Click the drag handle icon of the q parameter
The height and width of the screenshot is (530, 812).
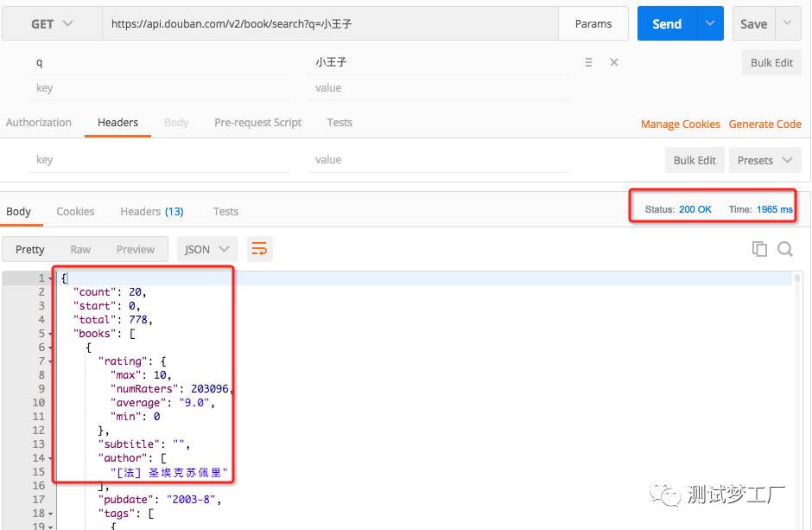[588, 62]
